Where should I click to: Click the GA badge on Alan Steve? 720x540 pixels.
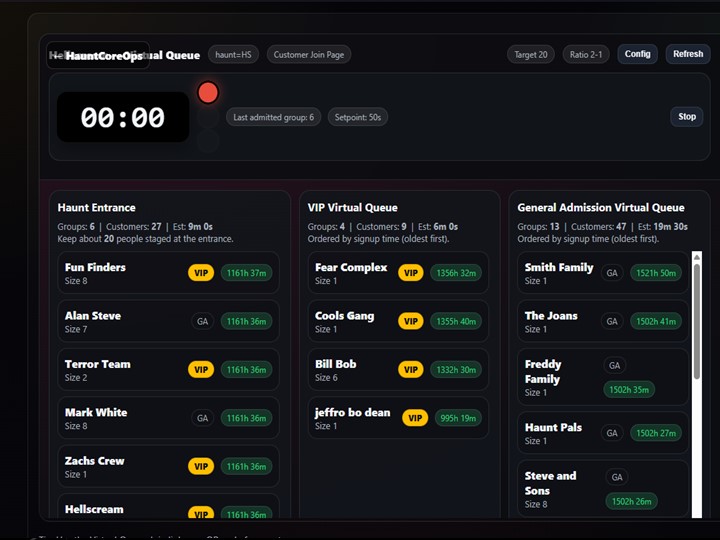coord(202,321)
